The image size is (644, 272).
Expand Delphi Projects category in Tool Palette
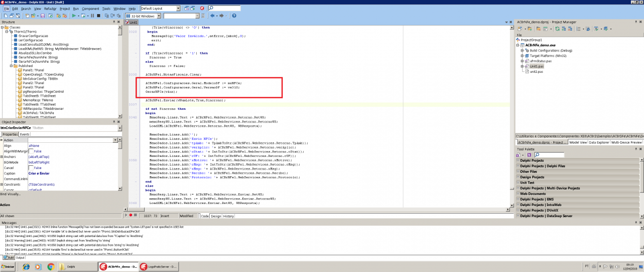518,160
